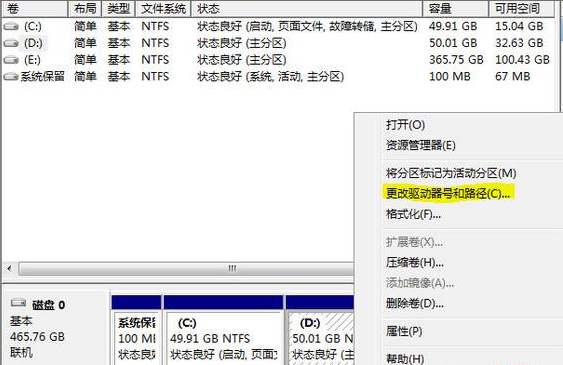This screenshot has width=563, height=365.
Task: Click status text 状态良好 (系统, 活动, 主分区)
Action: [x=270, y=76]
